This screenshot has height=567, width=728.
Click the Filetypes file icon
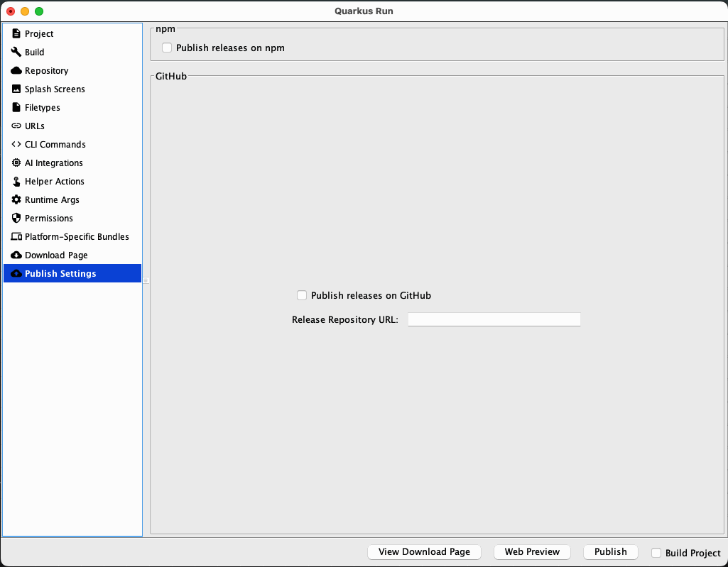point(16,107)
